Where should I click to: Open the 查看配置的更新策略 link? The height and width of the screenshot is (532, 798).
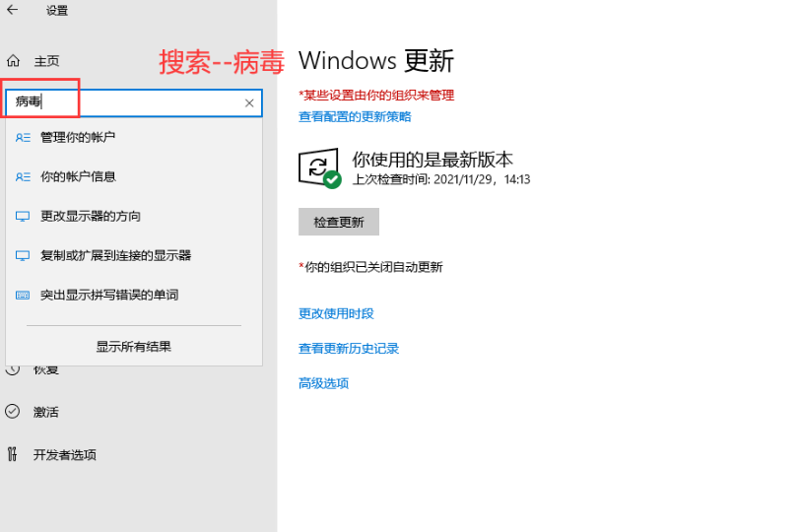tap(355, 117)
